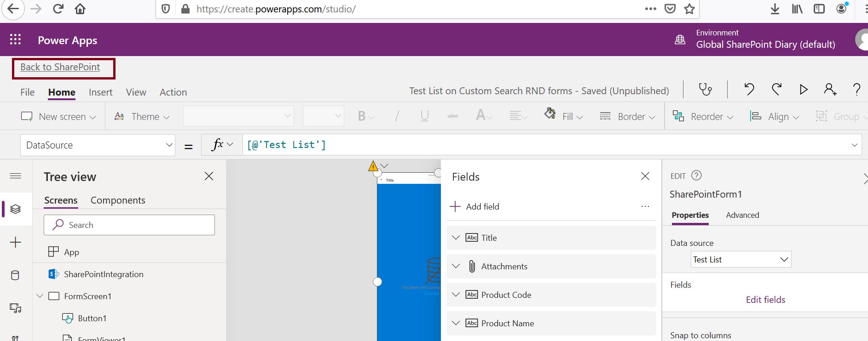Open the Power Apps waffle app launcher
The width and height of the screenshot is (868, 341).
click(x=15, y=40)
